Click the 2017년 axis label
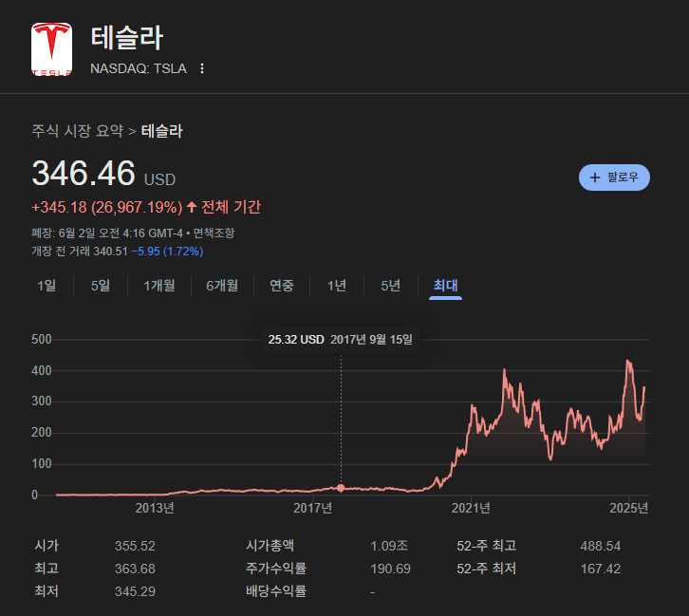This screenshot has height=616, width=689. click(x=313, y=509)
